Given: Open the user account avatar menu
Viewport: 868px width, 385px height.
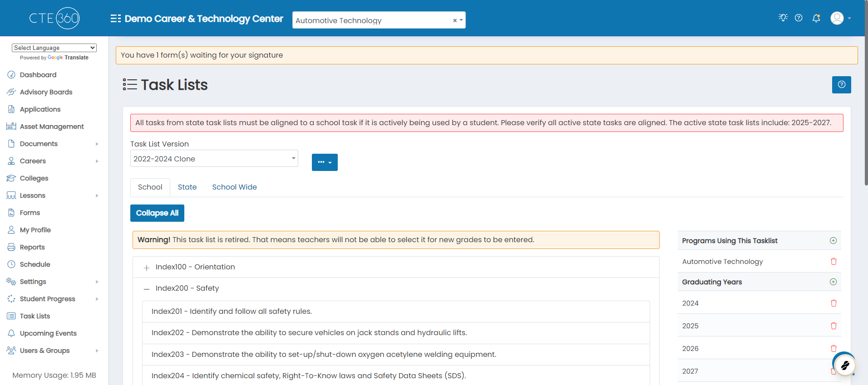Looking at the screenshot, I should [840, 18].
